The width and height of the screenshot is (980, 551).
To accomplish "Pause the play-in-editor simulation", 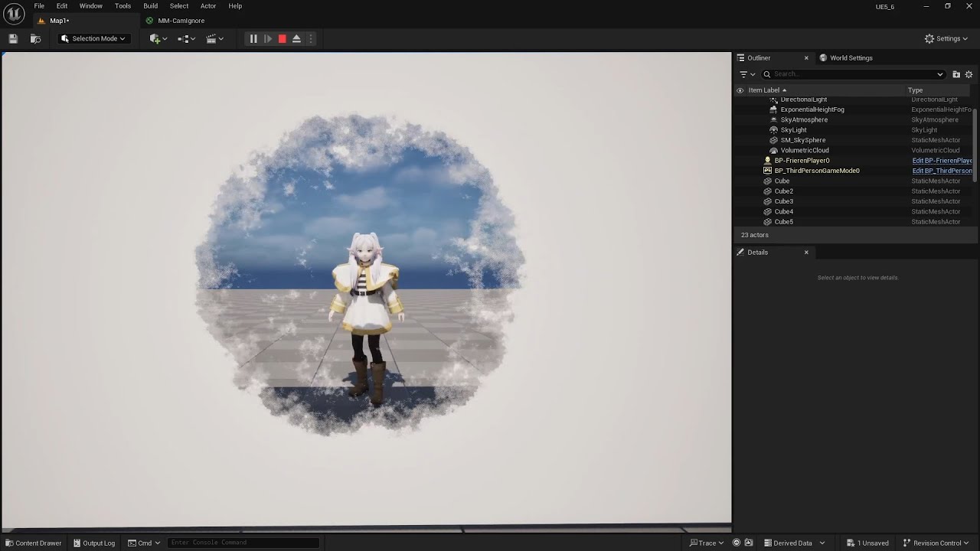I will [x=253, y=38].
